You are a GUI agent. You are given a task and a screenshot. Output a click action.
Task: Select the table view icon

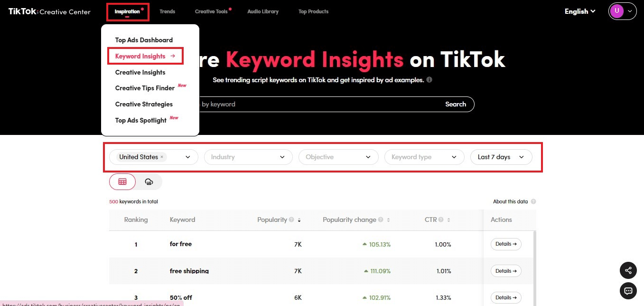(x=122, y=182)
